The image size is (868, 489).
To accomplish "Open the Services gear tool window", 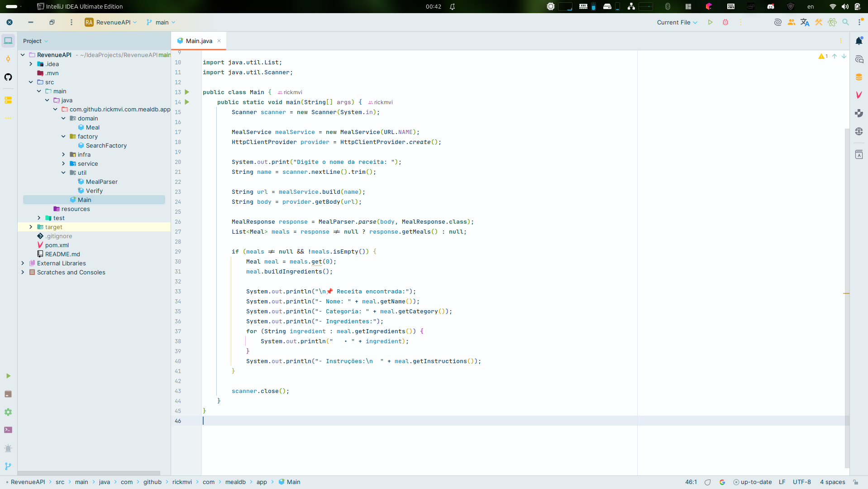I will 8,412.
